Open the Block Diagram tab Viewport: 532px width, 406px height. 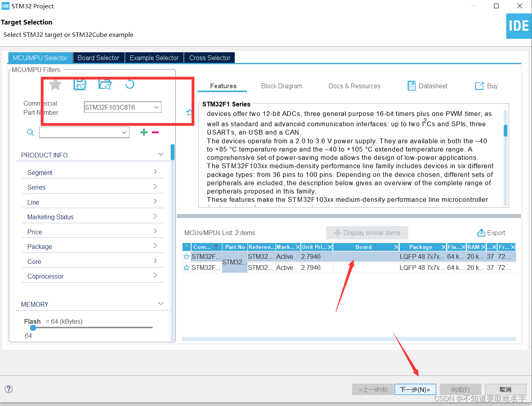pos(282,86)
